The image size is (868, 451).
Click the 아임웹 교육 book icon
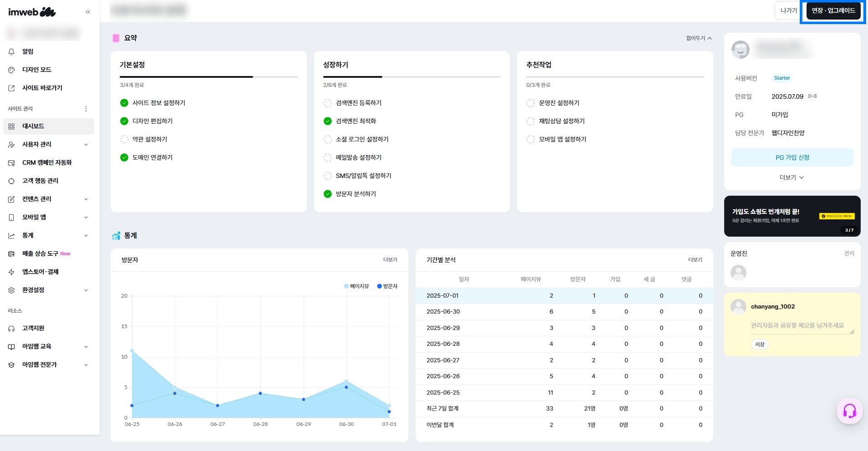(11, 347)
